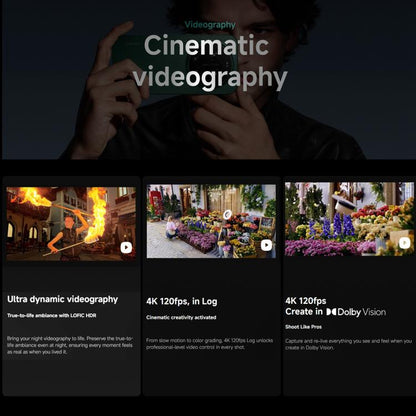416x416 pixels.
Task: Open the fire dancer video thumbnail
Action: click(71, 224)
